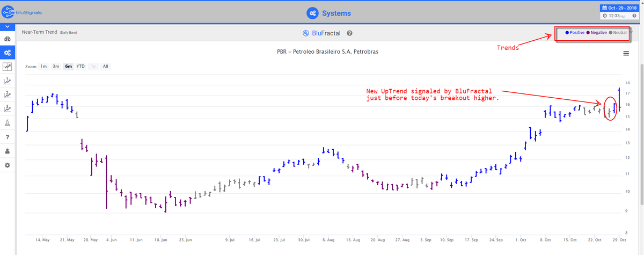Click the BluFractal logo icon
Screen dimensions: 644x255
click(x=305, y=33)
